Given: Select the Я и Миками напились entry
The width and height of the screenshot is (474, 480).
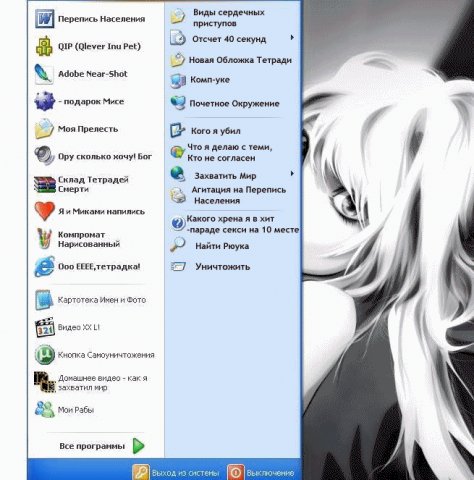Looking at the screenshot, I should (x=96, y=211).
